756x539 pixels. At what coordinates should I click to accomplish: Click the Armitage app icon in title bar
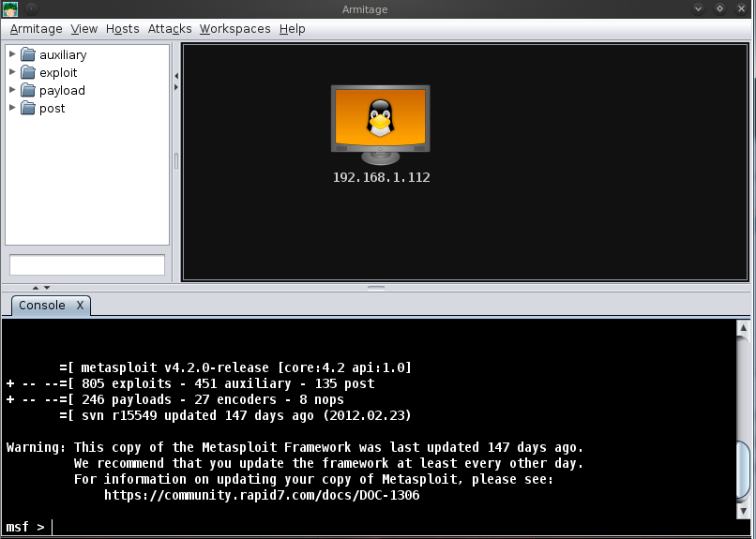click(10, 9)
